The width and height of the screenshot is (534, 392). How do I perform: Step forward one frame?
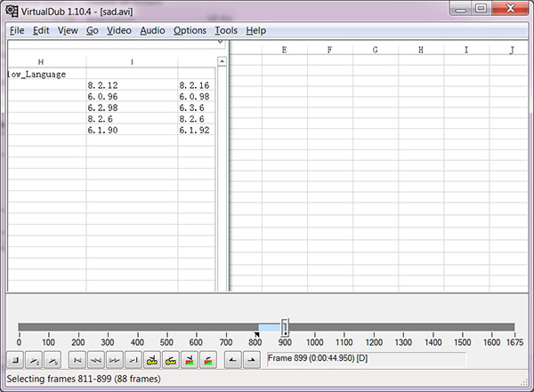[115, 360]
